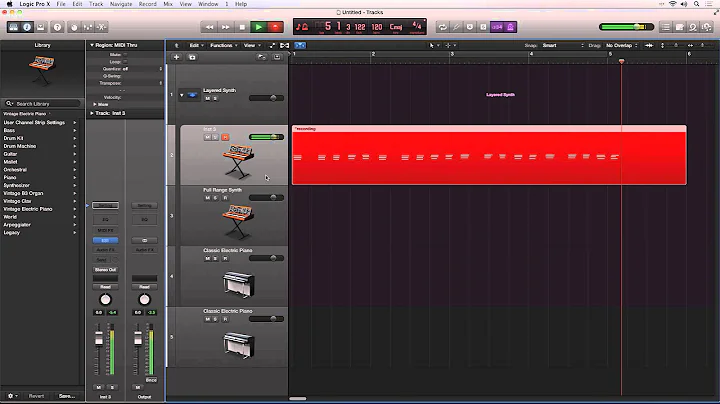Expand the More section in region inspector
The image size is (720, 404).
click(x=95, y=105)
